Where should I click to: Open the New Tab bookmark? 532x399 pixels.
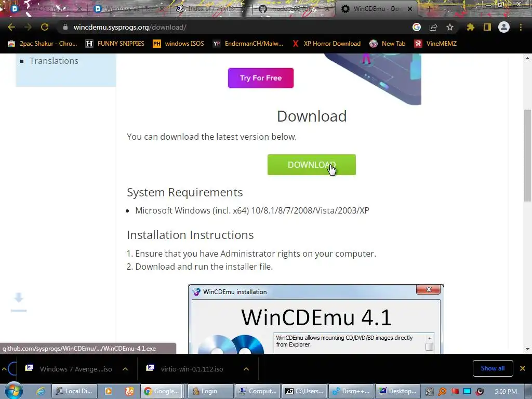(x=388, y=44)
